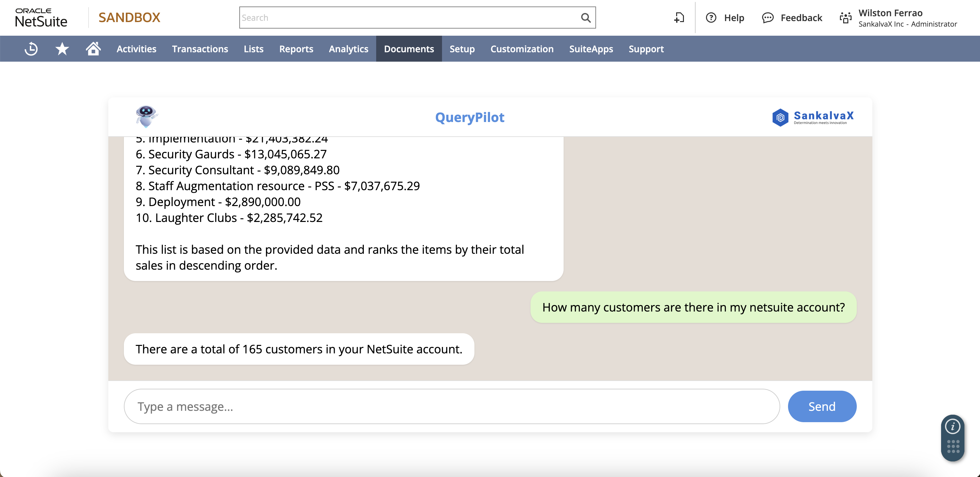Open the Activities menu
Viewport: 980px width, 477px height.
(x=136, y=49)
